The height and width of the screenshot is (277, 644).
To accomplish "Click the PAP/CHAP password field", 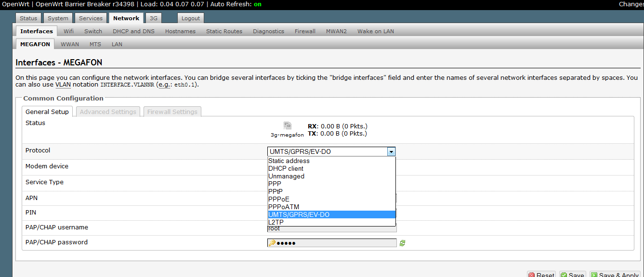I will [x=332, y=243].
